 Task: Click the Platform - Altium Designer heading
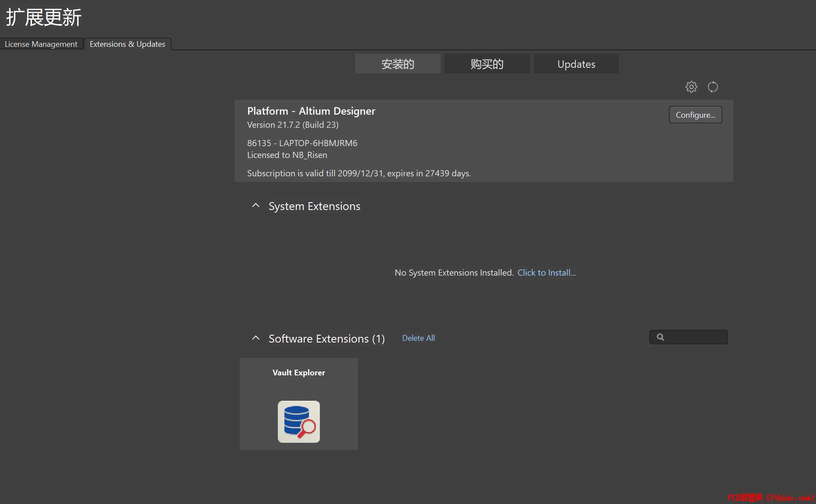[311, 111]
